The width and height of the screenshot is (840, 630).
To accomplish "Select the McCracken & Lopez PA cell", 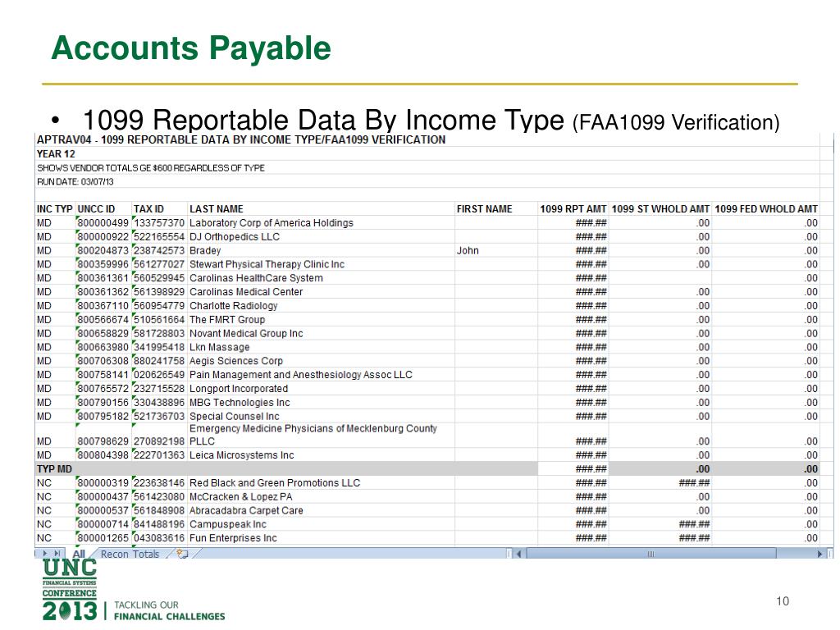I will 321,497.
